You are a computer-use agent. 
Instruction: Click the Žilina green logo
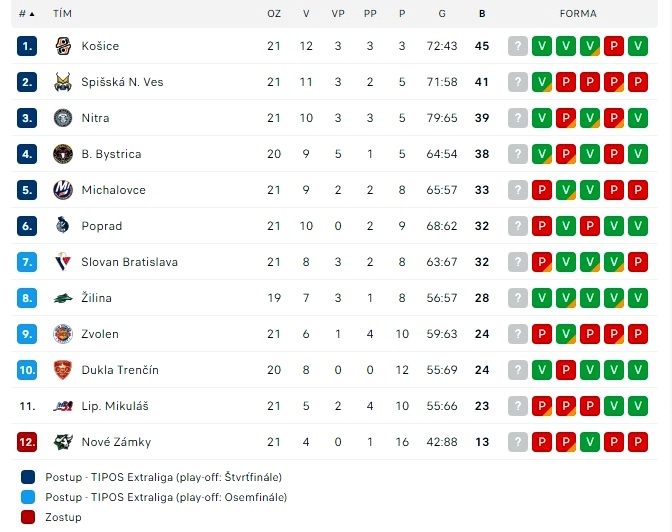coord(63,298)
